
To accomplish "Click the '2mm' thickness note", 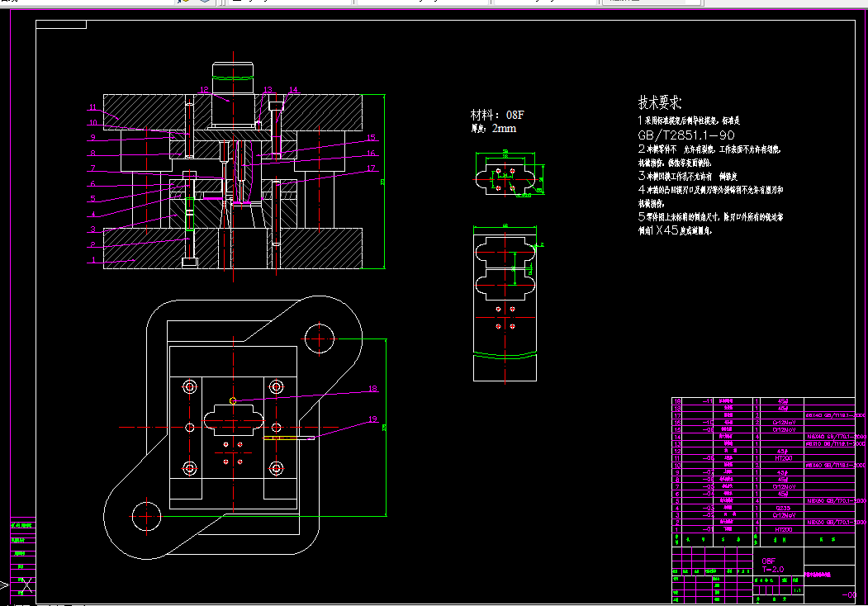I will coord(505,129).
